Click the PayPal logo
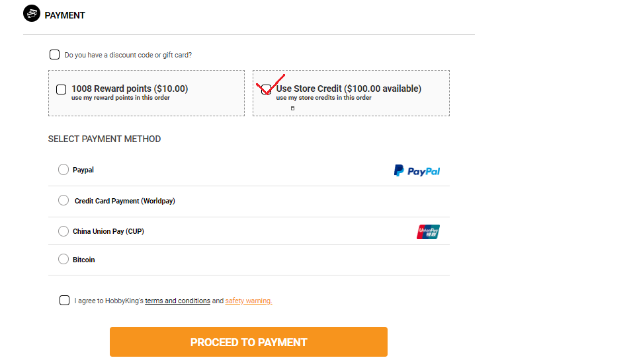 click(x=417, y=170)
